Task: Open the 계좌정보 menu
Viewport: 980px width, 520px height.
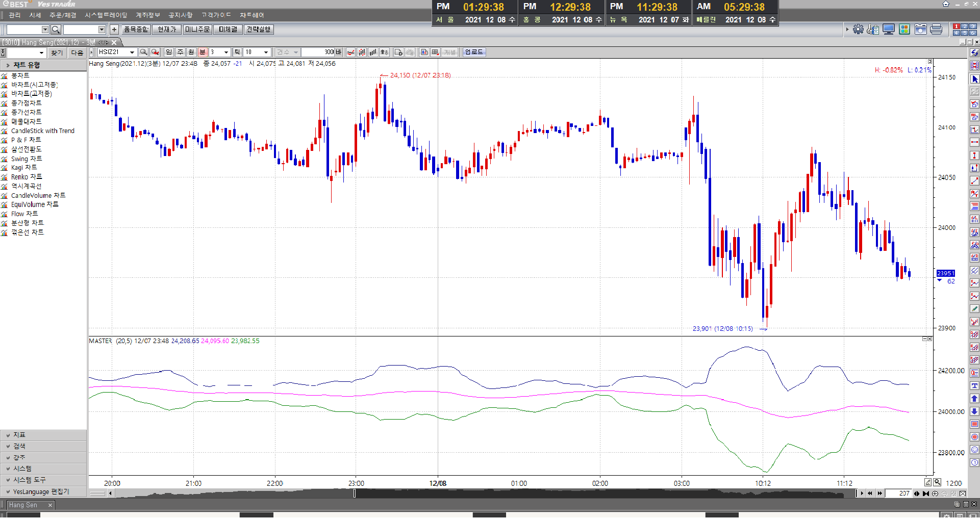Action: point(147,15)
